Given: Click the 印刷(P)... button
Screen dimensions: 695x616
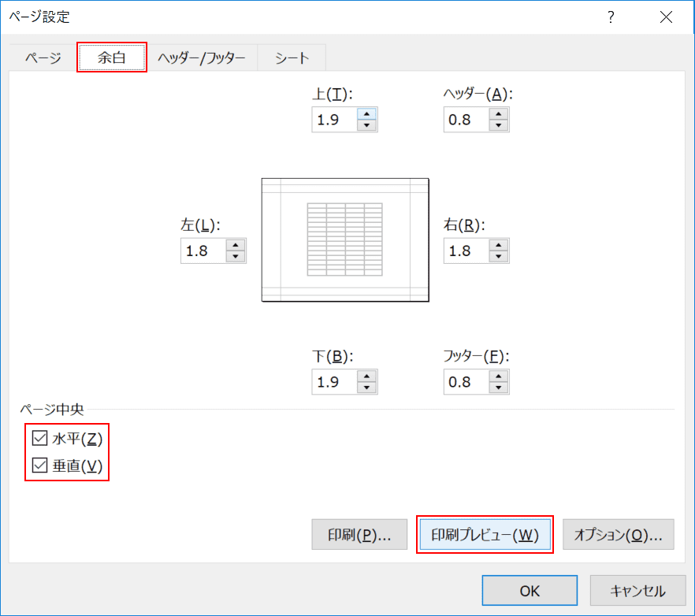Looking at the screenshot, I should click(x=359, y=534).
